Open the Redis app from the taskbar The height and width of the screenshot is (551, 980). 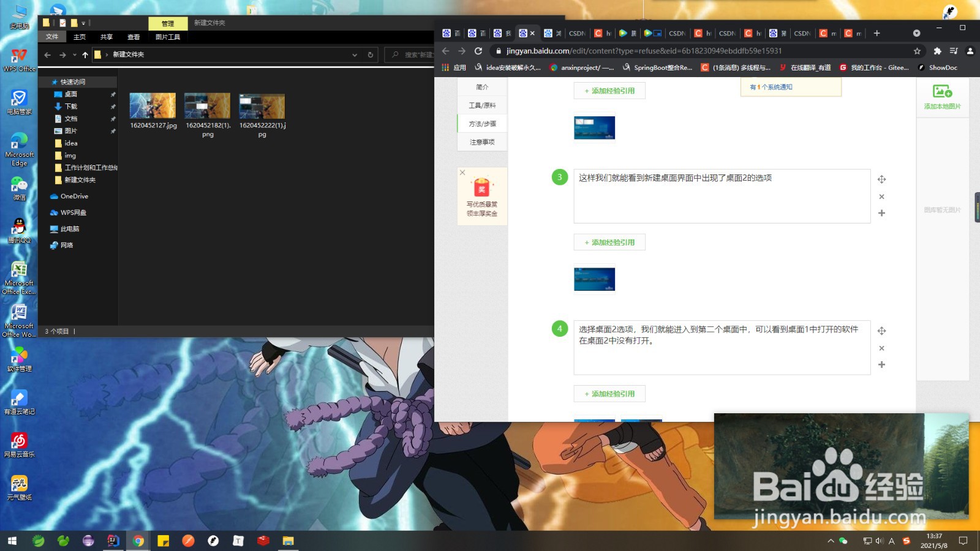point(263,541)
